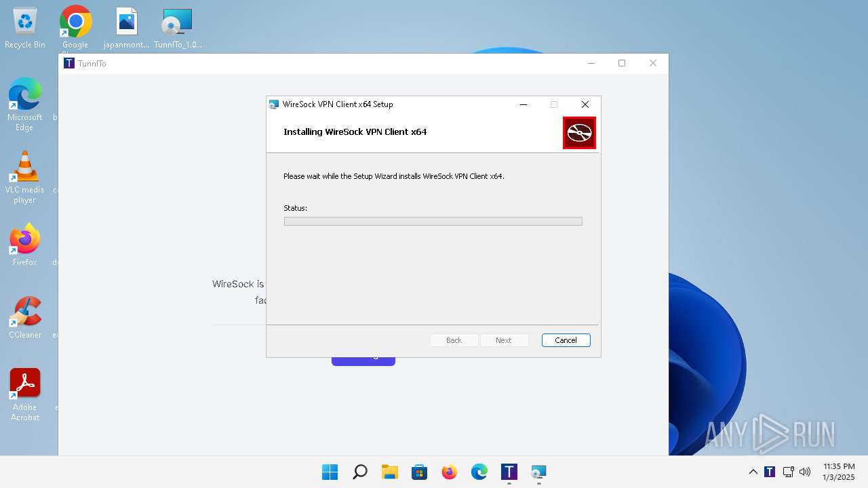Click the TunnlTo window title icon
This screenshot has height=488, width=868.
[69, 63]
